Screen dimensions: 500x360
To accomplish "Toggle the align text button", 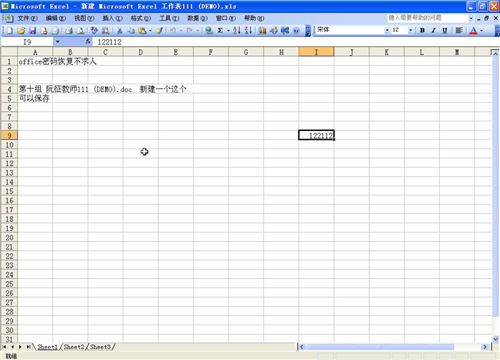I will [459, 31].
